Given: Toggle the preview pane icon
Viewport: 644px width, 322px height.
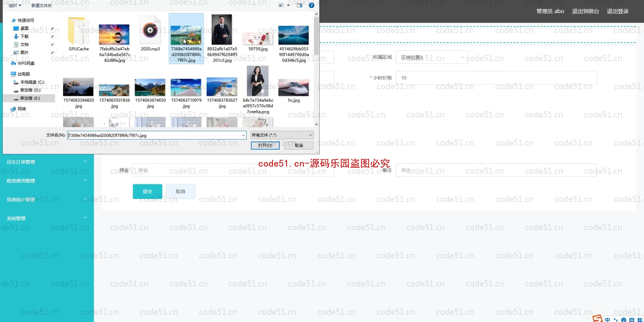Looking at the screenshot, I should tap(299, 5).
